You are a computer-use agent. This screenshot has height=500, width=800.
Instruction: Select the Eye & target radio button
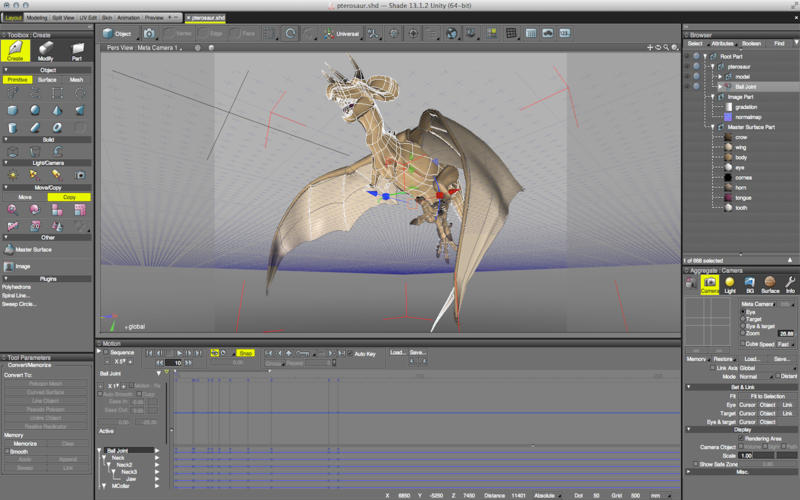[743, 326]
